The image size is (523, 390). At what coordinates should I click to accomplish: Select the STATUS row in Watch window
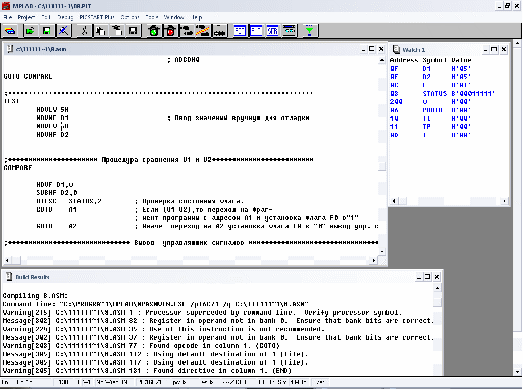[448, 94]
